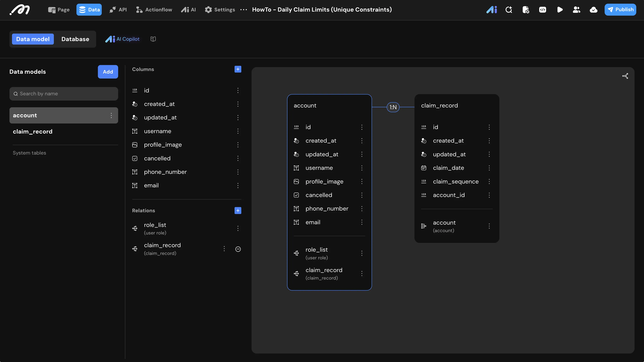Click the 1:N relationship badge
The width and height of the screenshot is (644, 362).
(393, 107)
